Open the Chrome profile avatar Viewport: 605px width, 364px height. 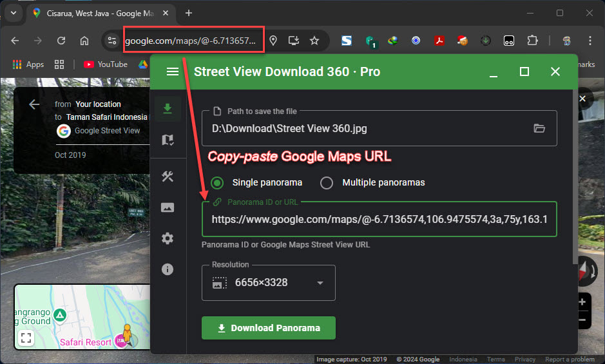[566, 41]
